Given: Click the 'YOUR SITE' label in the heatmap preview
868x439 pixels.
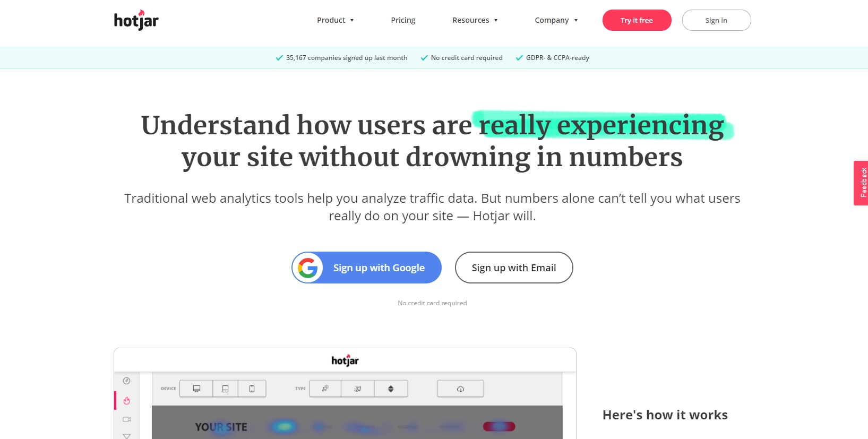Looking at the screenshot, I should pyautogui.click(x=221, y=427).
